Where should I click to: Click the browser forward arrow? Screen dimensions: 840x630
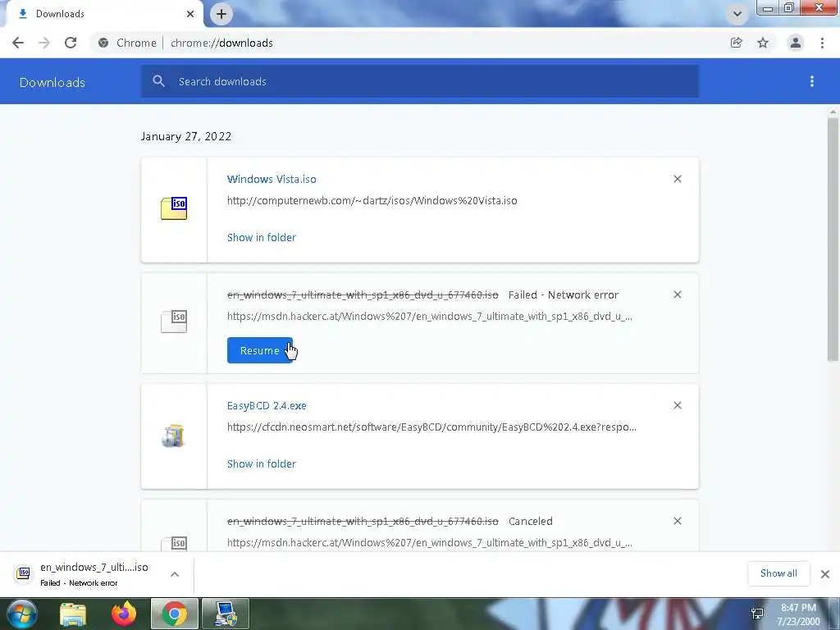point(44,43)
